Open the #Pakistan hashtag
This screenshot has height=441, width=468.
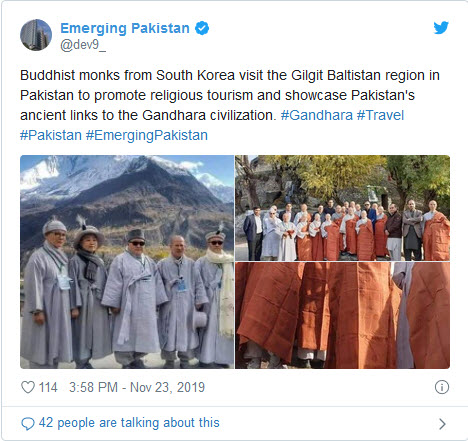(x=51, y=135)
